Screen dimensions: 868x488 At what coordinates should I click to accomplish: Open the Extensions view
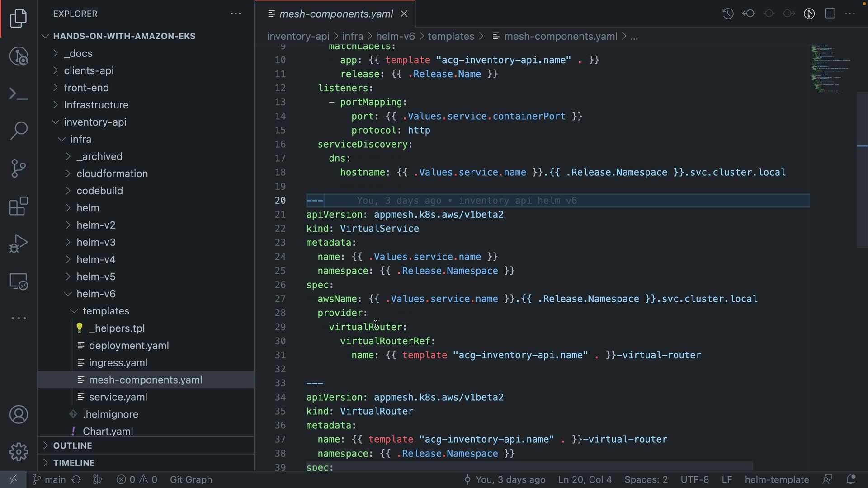click(19, 206)
